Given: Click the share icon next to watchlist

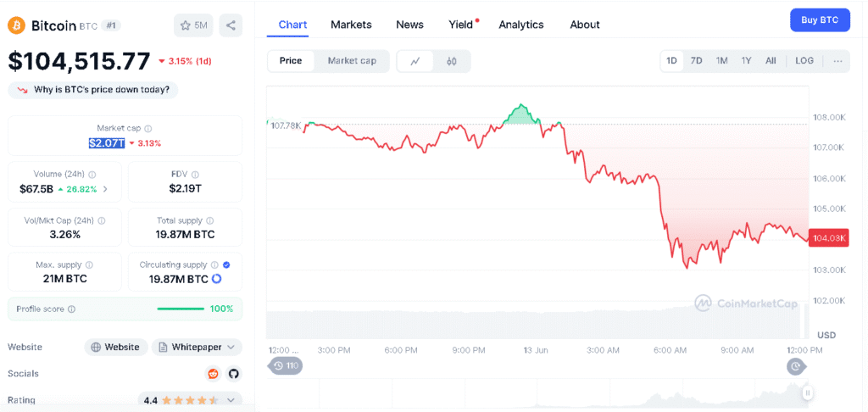Looking at the screenshot, I should [x=230, y=25].
